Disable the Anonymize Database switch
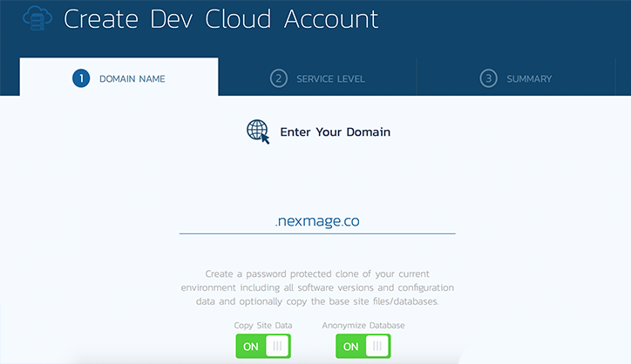The height and width of the screenshot is (364, 631). pos(363,346)
